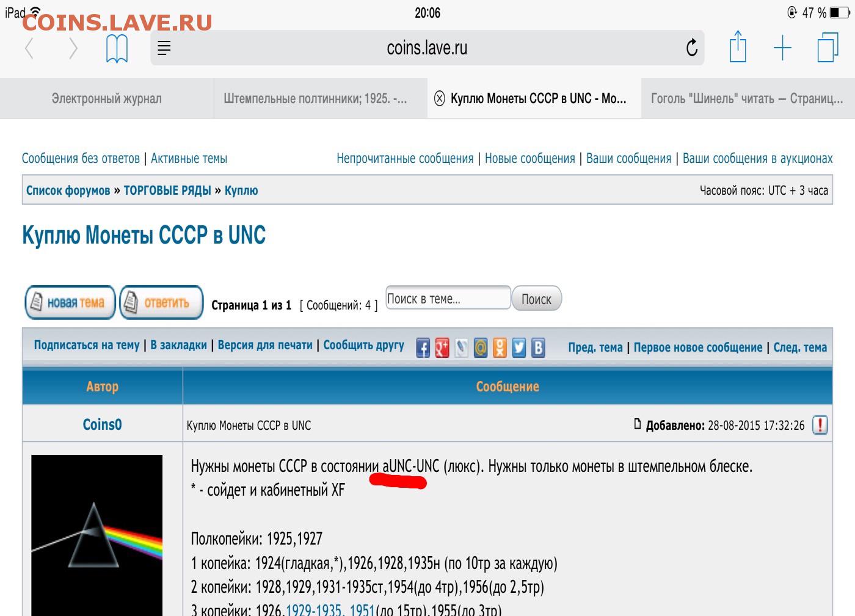The width and height of the screenshot is (855, 616).
Task: Select text 'Часовой пояс: UTC + 3 часа'
Action: click(x=764, y=190)
